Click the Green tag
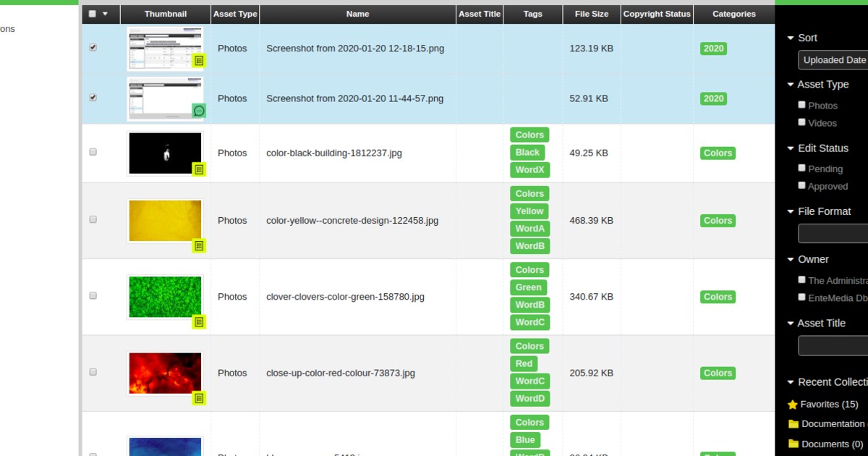868x456 pixels. [529, 287]
